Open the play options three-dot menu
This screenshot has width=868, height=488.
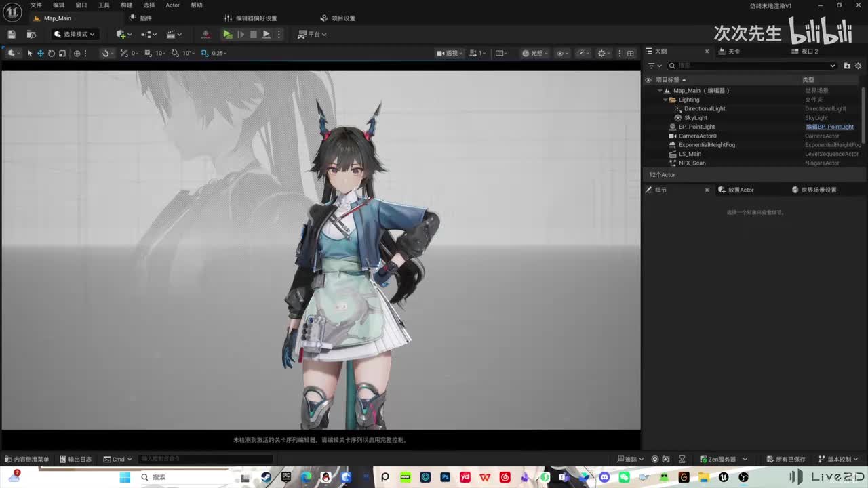click(279, 34)
